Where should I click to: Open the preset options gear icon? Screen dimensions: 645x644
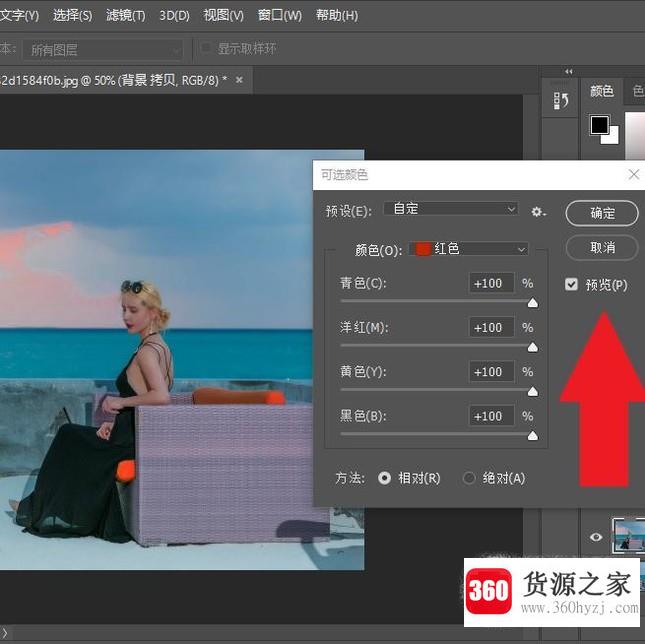tap(538, 212)
